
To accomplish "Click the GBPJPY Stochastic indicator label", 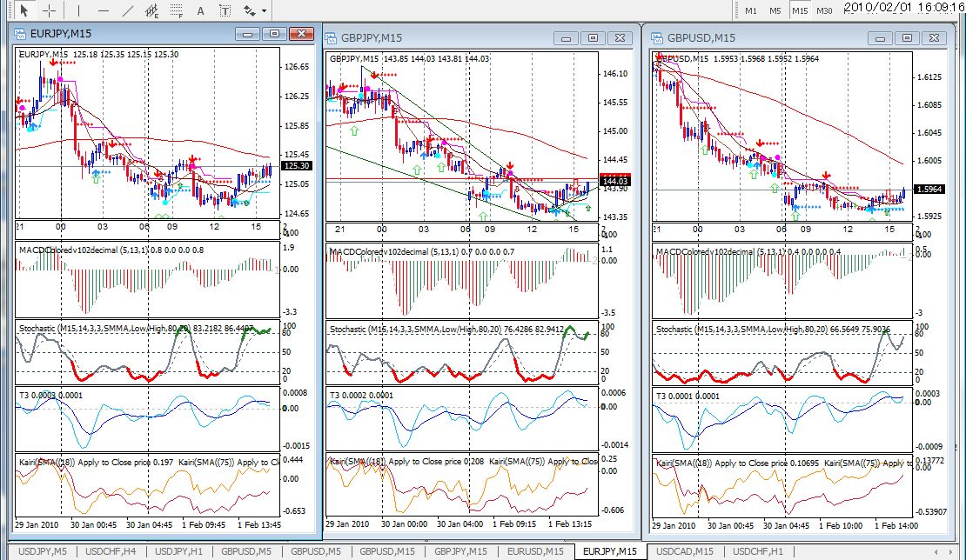I will 446,330.
